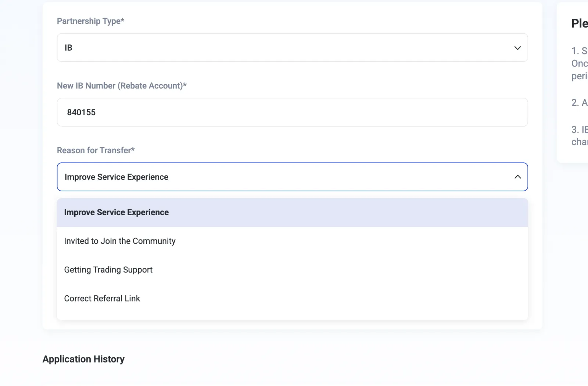
Task: Select the highlighted Improve Service Experience option
Action: 292,213
